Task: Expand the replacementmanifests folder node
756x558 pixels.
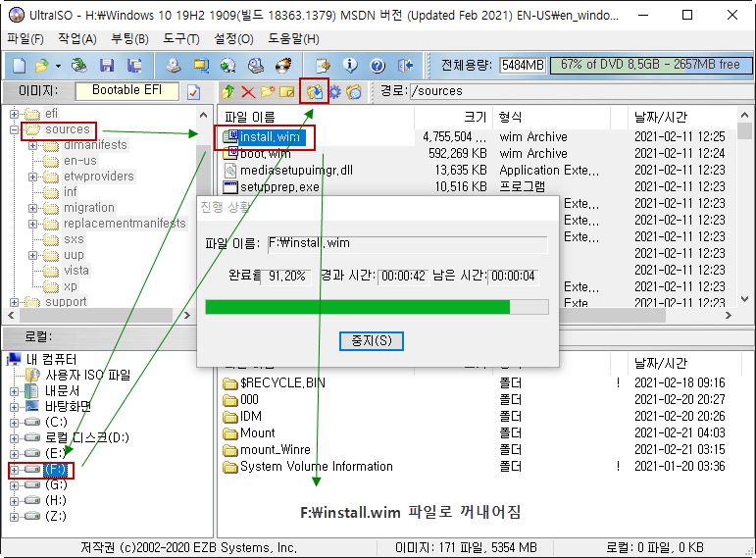Action: [32, 224]
